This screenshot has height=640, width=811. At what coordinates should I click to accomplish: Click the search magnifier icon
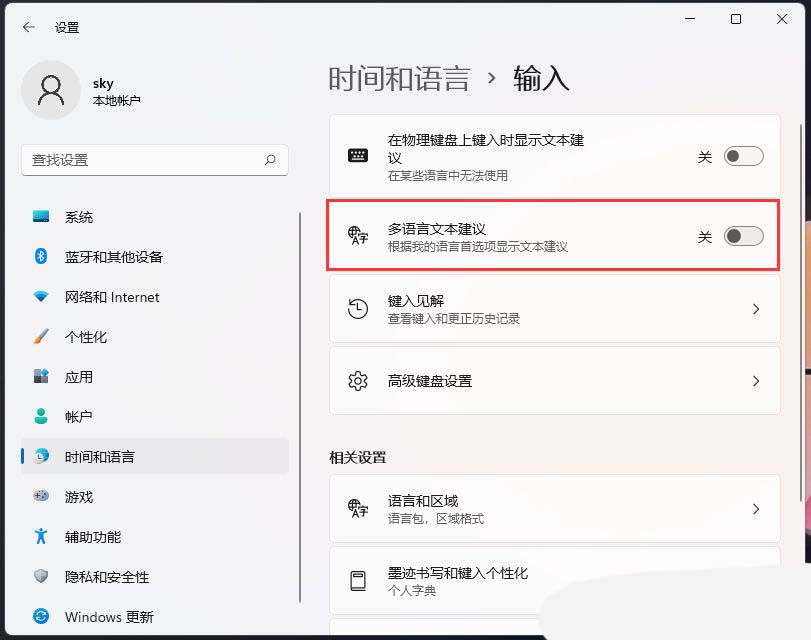pyautogui.click(x=269, y=160)
